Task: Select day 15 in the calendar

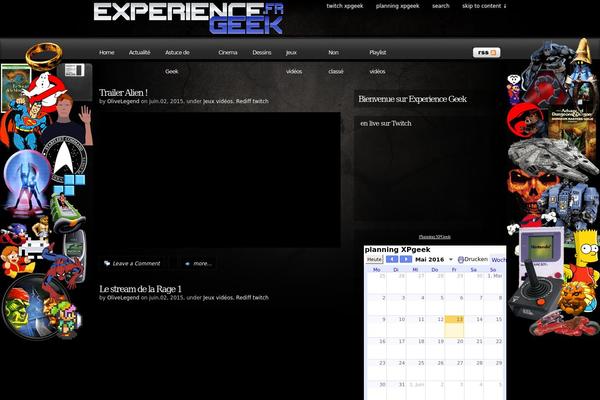Action: click(493, 327)
